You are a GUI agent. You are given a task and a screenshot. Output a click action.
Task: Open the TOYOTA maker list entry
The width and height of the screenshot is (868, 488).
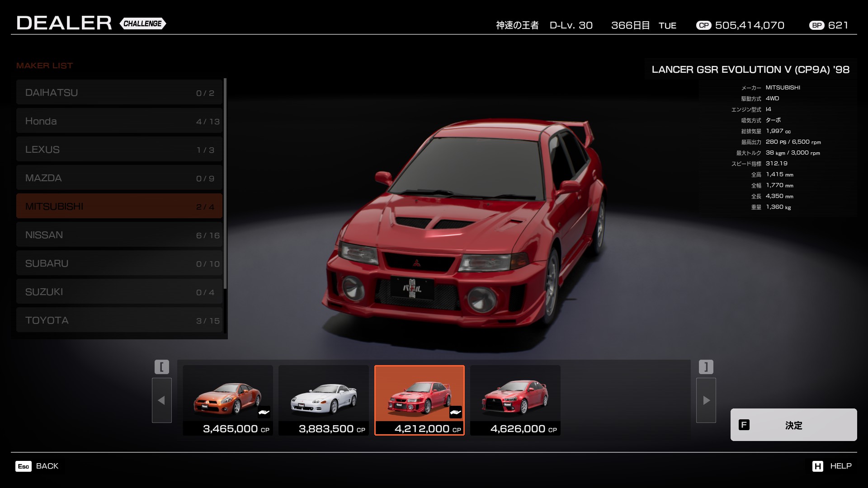119,320
